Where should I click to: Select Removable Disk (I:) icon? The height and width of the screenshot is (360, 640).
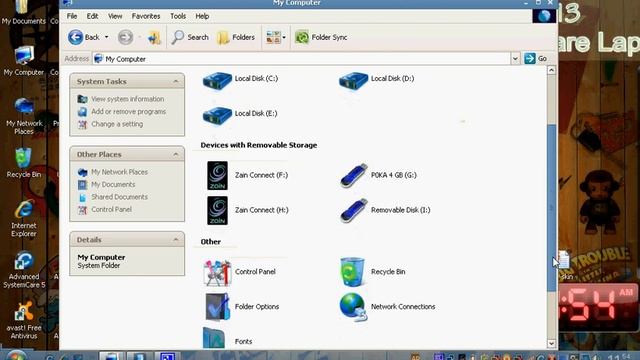tap(385, 210)
